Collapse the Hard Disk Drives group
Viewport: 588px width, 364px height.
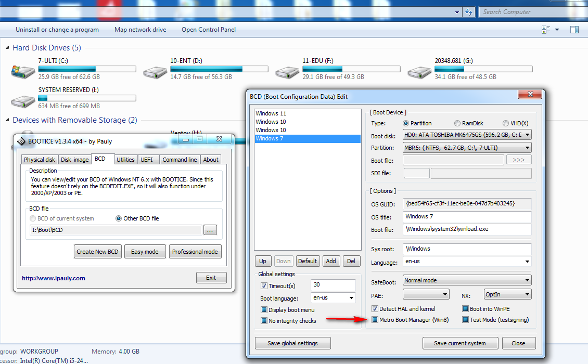tap(7, 48)
